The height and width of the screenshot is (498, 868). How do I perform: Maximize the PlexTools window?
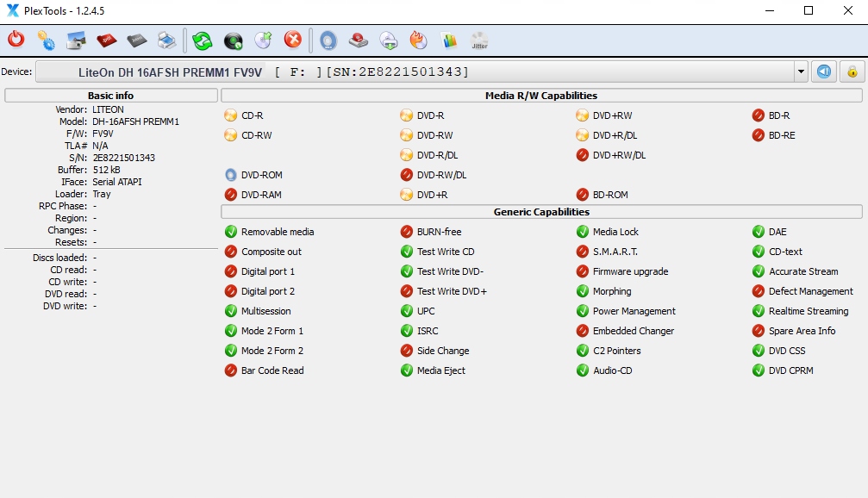pos(809,10)
